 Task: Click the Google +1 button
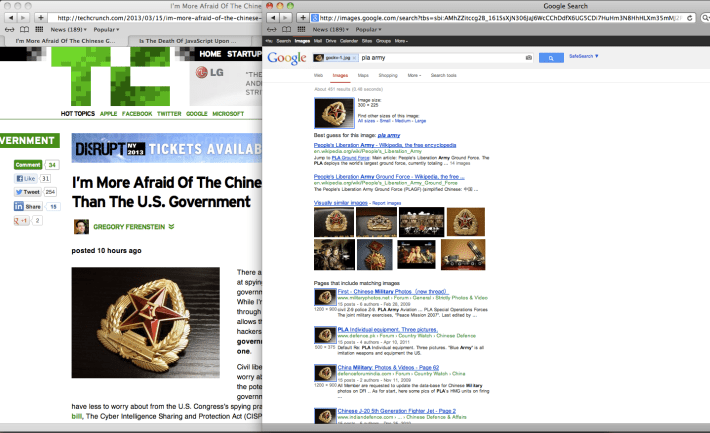tap(21, 220)
